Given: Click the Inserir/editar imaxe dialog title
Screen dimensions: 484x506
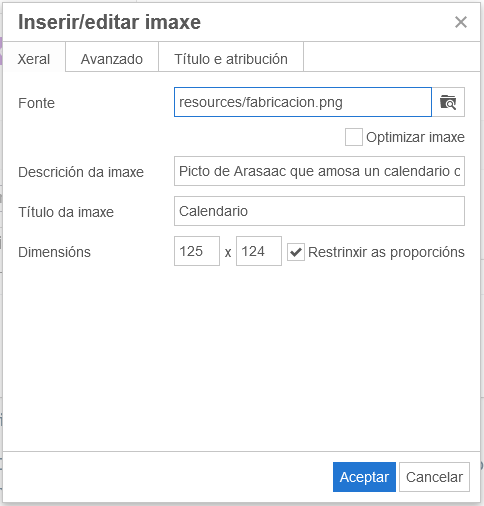Looking at the screenshot, I should pyautogui.click(x=109, y=22).
